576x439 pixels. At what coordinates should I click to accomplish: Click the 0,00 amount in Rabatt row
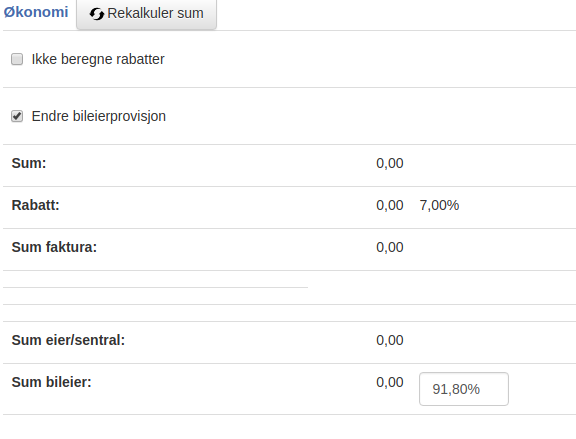click(390, 205)
